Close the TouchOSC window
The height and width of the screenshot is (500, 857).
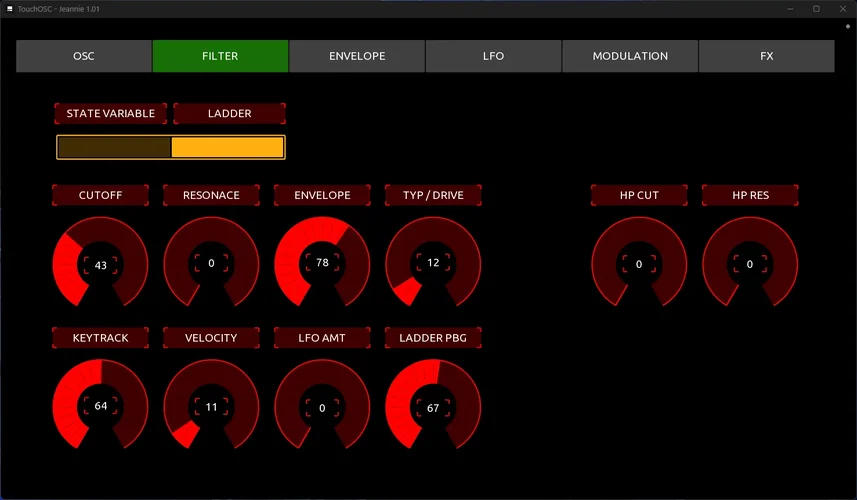pos(843,9)
